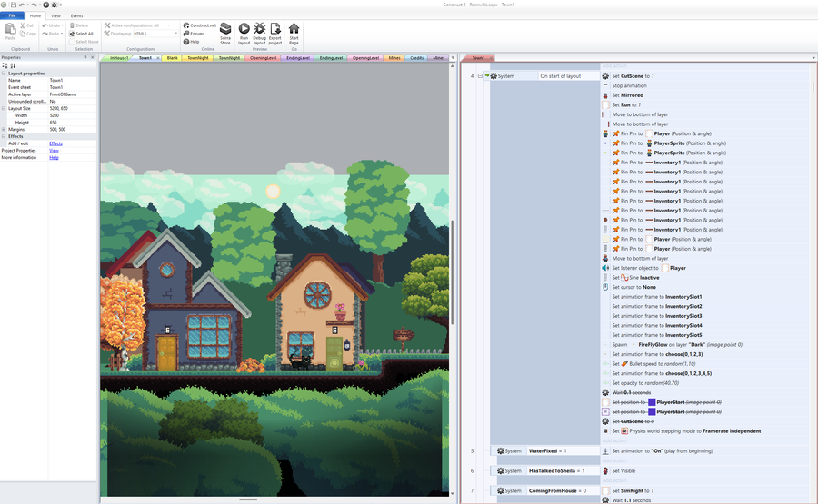Open the Displaying HTML5 dropdown
818x504 pixels.
tap(175, 34)
